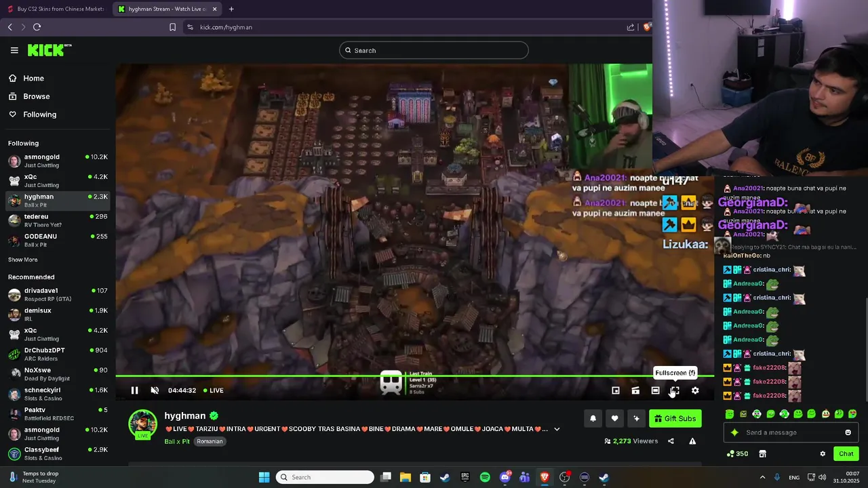This screenshot has width=868, height=488.
Task: Show hidden tray icons chevron
Action: (762, 477)
